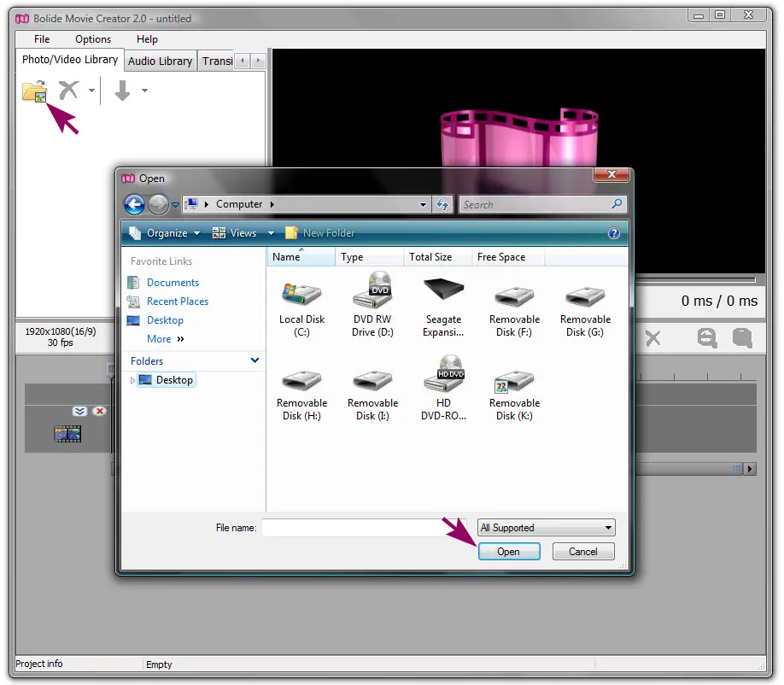The image size is (784, 685).
Task: Open the Help menu
Action: [x=147, y=39]
